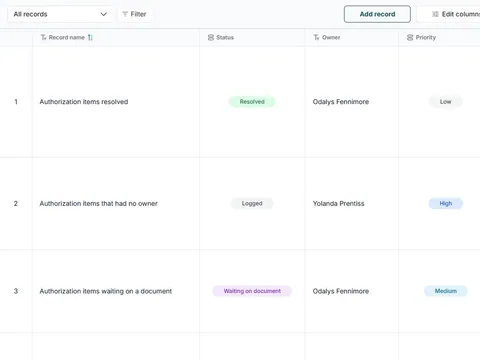The height and width of the screenshot is (360, 480).
Task: Click the select-type icon beside Status header
Action: [x=211, y=37]
